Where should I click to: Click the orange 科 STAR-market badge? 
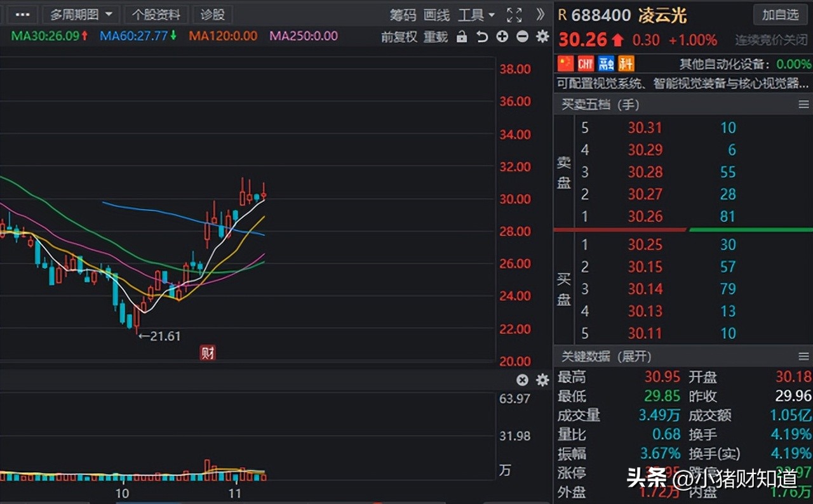(x=624, y=63)
